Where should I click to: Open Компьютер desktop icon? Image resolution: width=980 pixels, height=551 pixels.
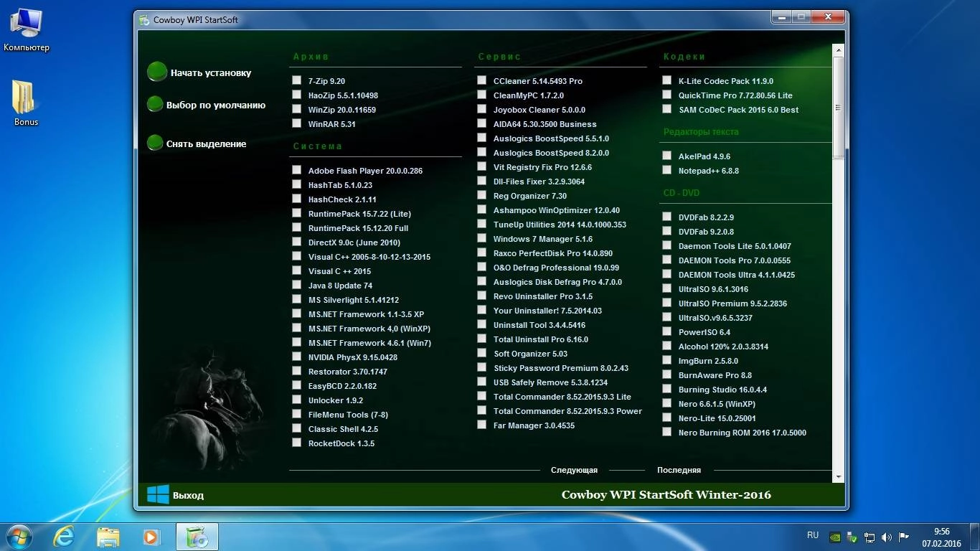pyautogui.click(x=27, y=31)
